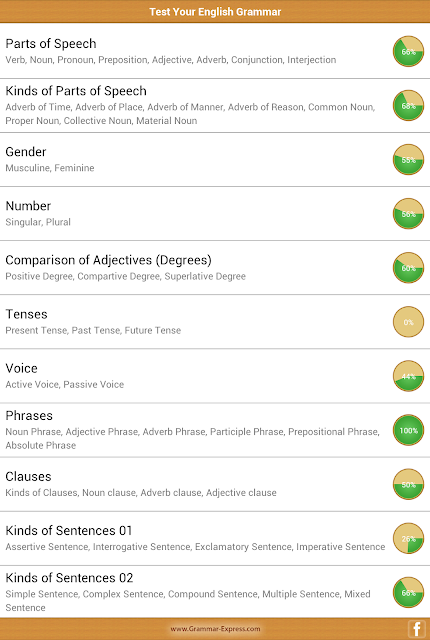Tap the 50% progress circle for Clauses
Image resolution: width=430 pixels, height=640 pixels.
[408, 484]
